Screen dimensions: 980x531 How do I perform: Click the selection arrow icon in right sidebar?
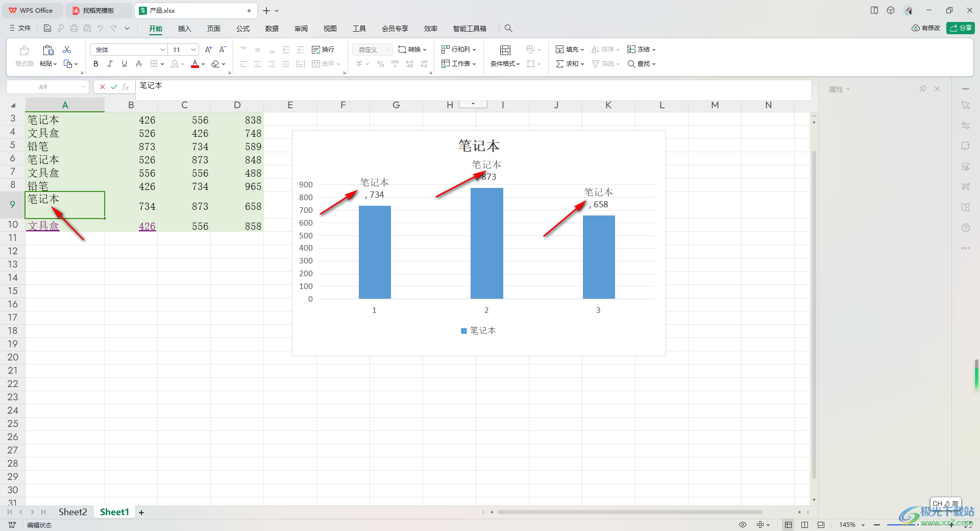click(x=966, y=105)
